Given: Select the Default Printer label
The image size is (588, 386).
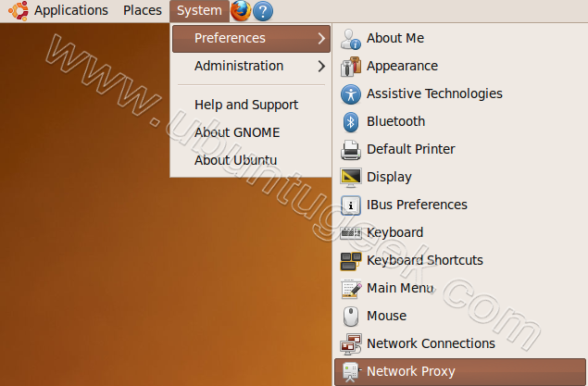Looking at the screenshot, I should [x=410, y=149].
